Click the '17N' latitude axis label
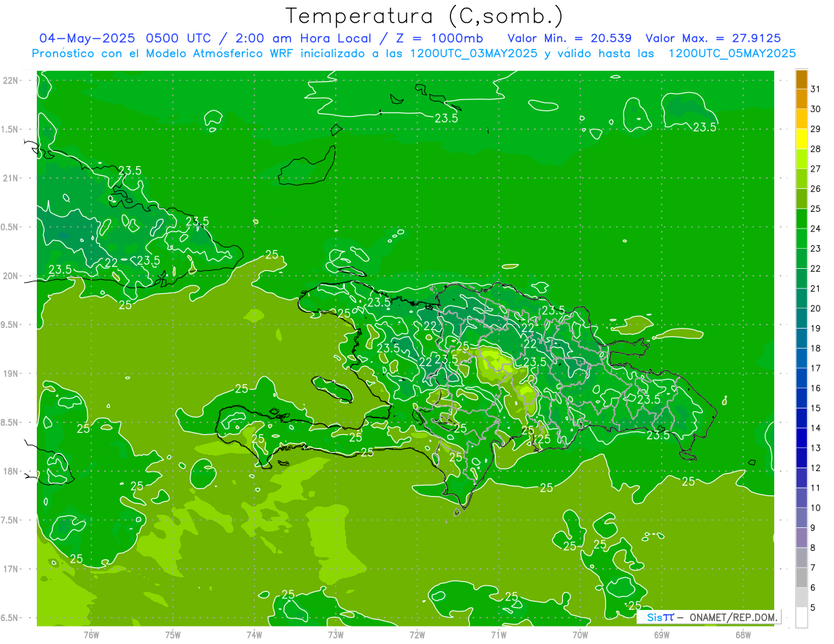 11,570
